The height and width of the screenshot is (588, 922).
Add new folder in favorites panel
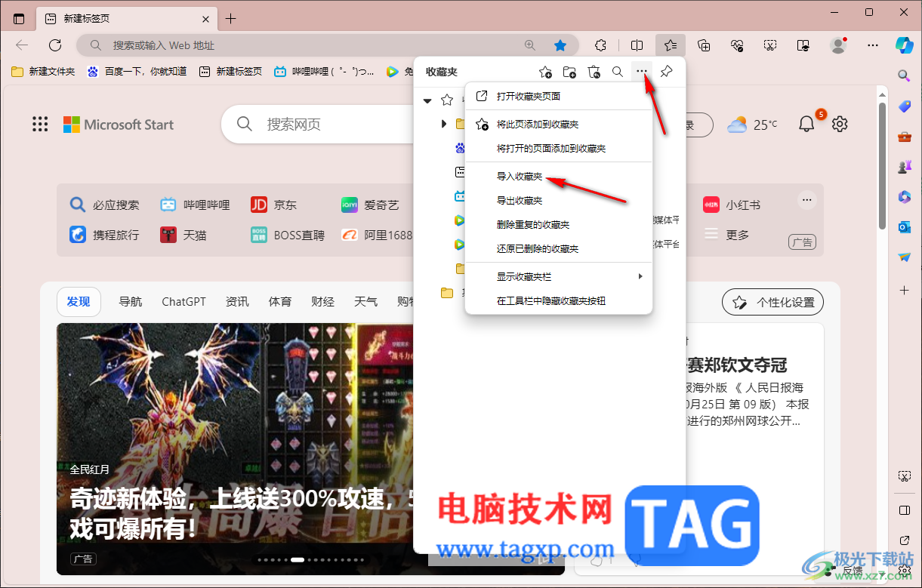point(569,72)
